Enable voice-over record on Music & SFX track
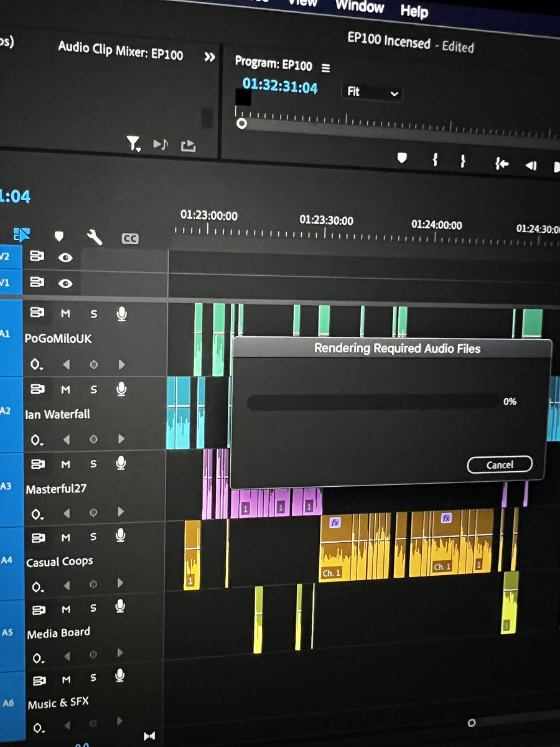This screenshot has height=747, width=560. (x=120, y=675)
